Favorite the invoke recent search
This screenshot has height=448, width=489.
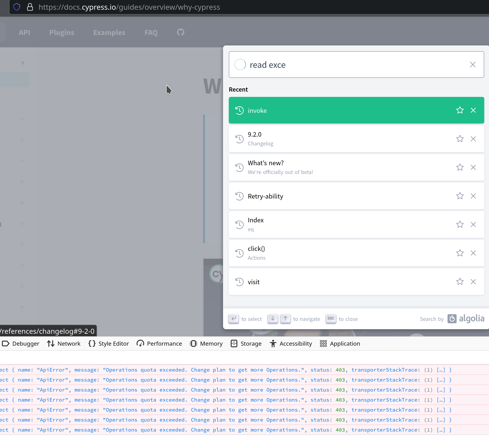(x=460, y=110)
